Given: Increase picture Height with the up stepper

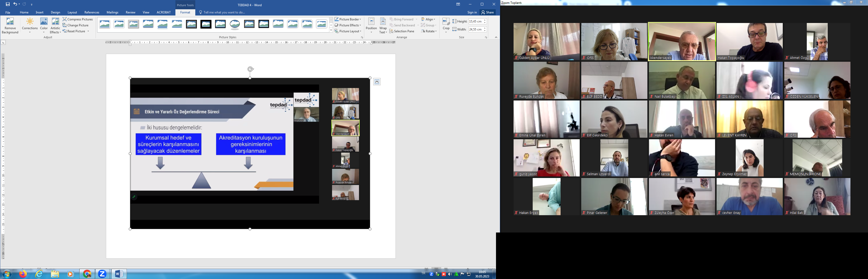Looking at the screenshot, I should [485, 20].
